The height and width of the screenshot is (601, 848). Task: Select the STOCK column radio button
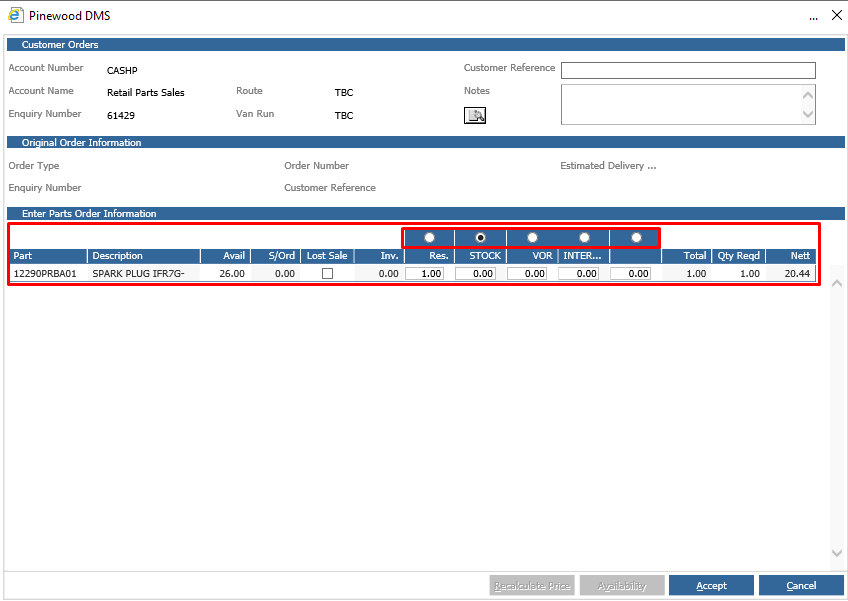(480, 237)
